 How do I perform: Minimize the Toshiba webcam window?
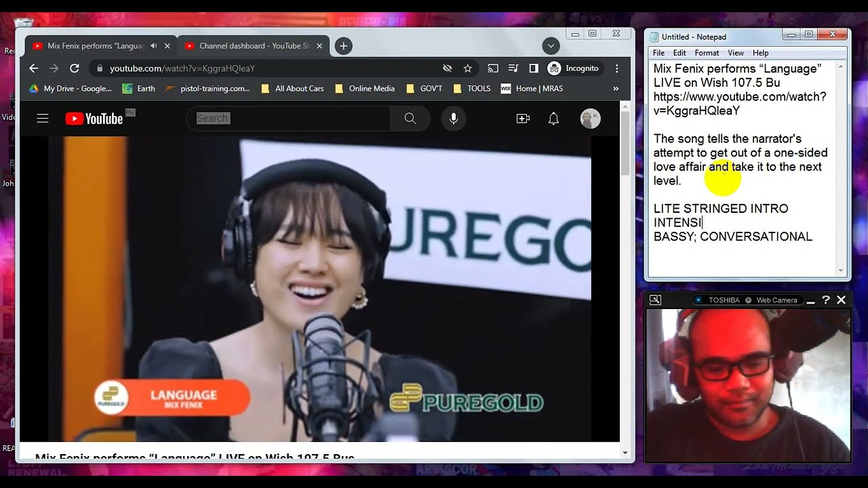click(811, 300)
